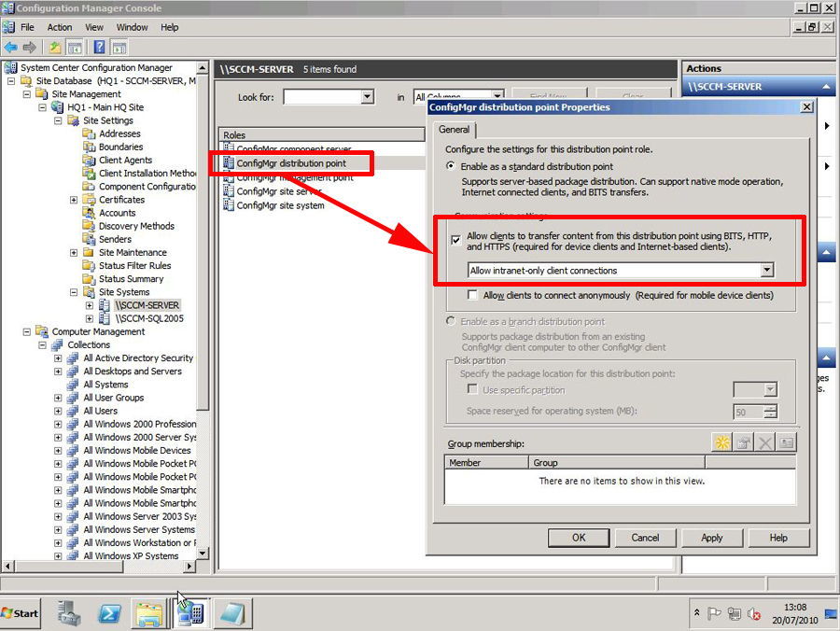
Task: Open PowerShell from the taskbar
Action: click(109, 613)
